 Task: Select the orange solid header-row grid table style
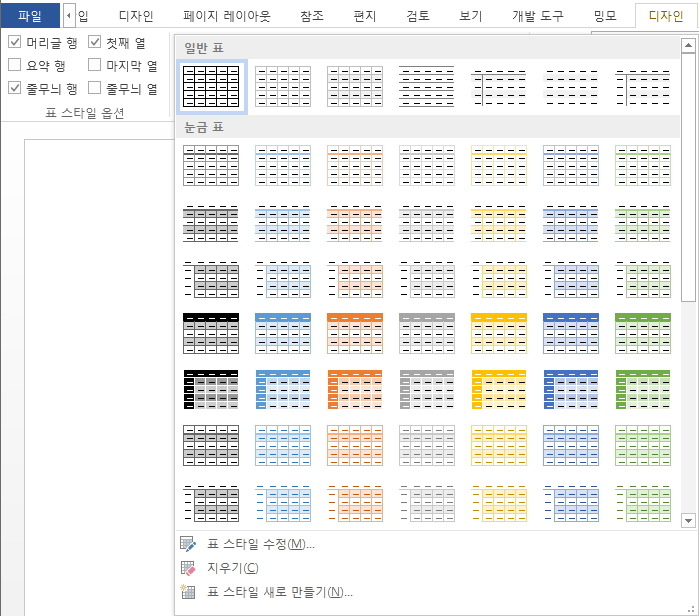pyautogui.click(x=355, y=333)
